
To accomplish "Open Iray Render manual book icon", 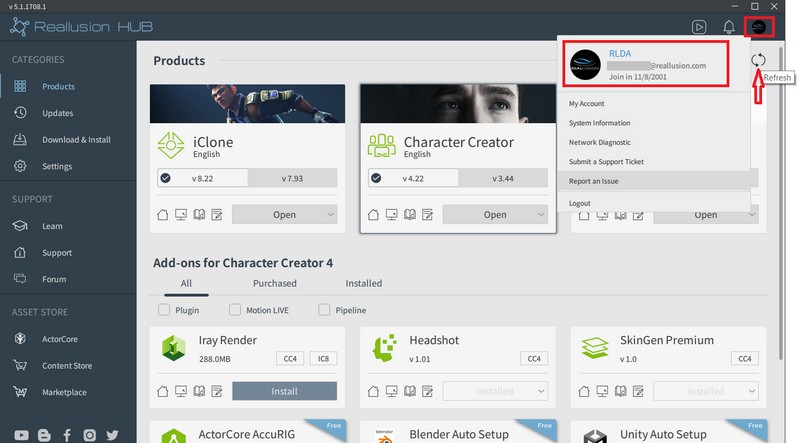I will pos(199,391).
